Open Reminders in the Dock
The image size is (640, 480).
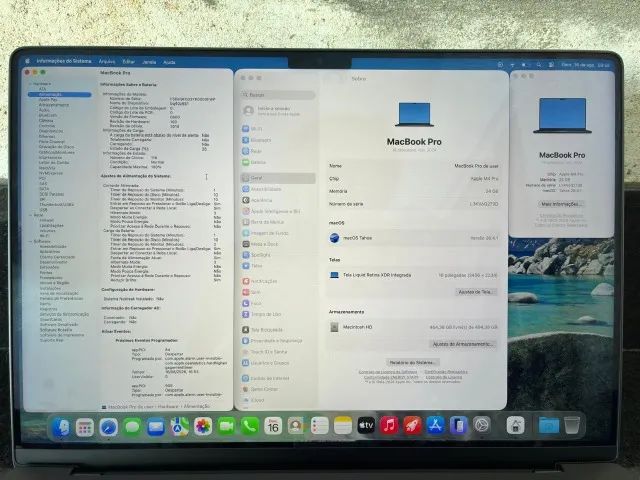[320, 426]
